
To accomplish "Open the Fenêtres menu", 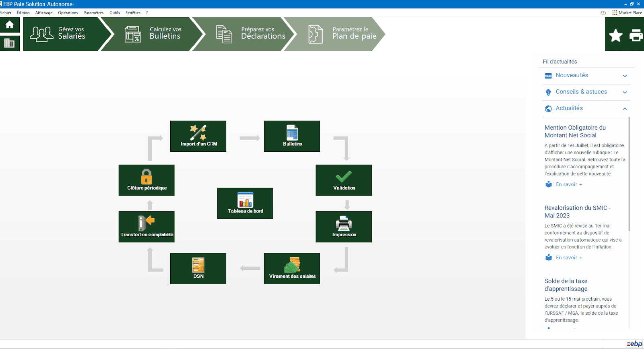I will [133, 13].
